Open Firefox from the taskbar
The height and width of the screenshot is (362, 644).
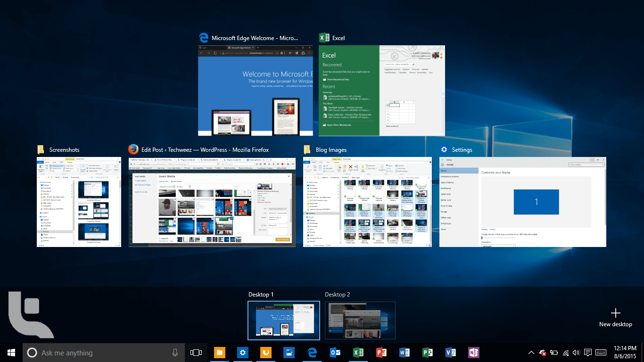coord(265,353)
